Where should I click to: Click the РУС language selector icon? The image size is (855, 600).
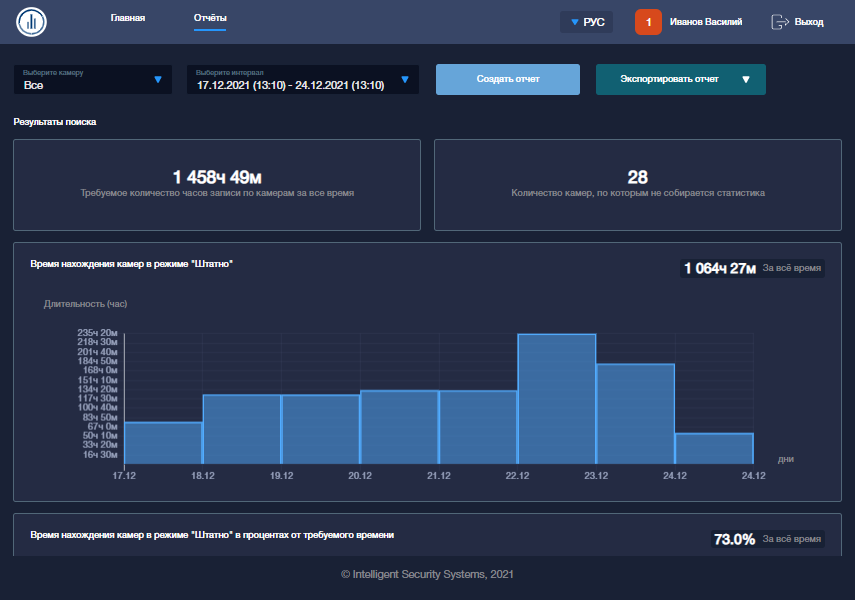(575, 21)
